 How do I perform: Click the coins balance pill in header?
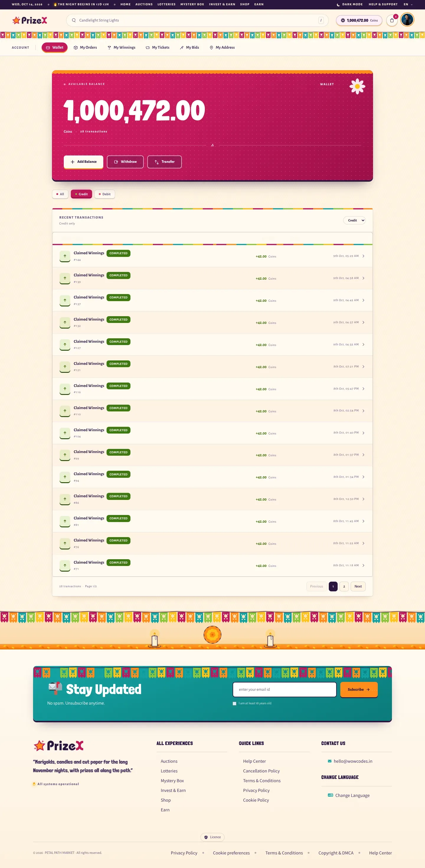tap(359, 20)
